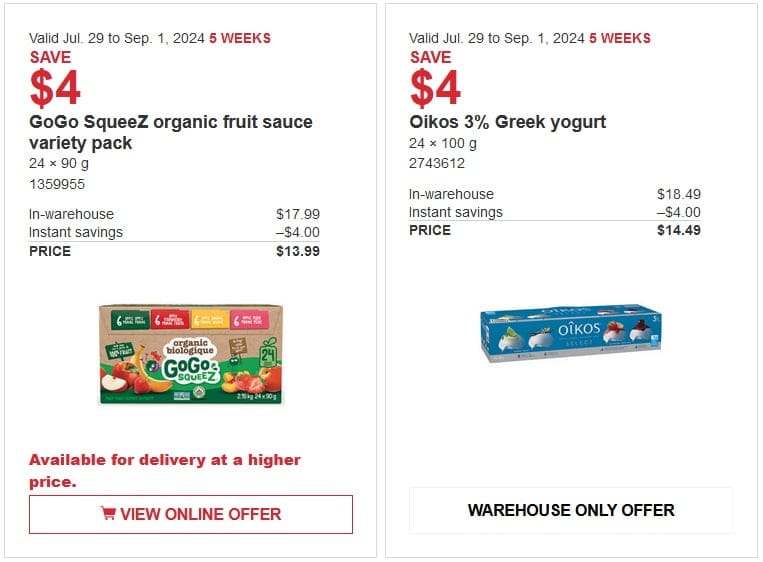The height and width of the screenshot is (562, 763).
Task: Click the GoGo SqueeZ 5 WEEKS validity label
Action: [240, 38]
